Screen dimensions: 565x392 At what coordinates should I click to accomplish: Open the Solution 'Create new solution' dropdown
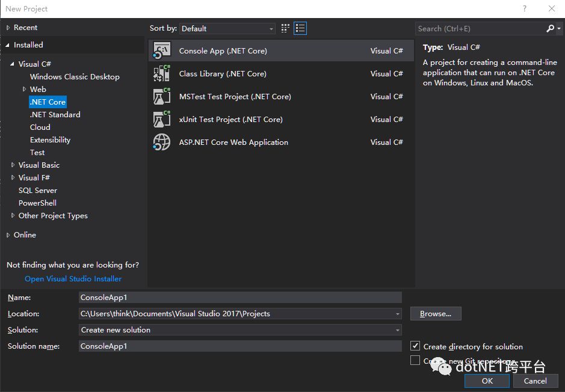(398, 330)
